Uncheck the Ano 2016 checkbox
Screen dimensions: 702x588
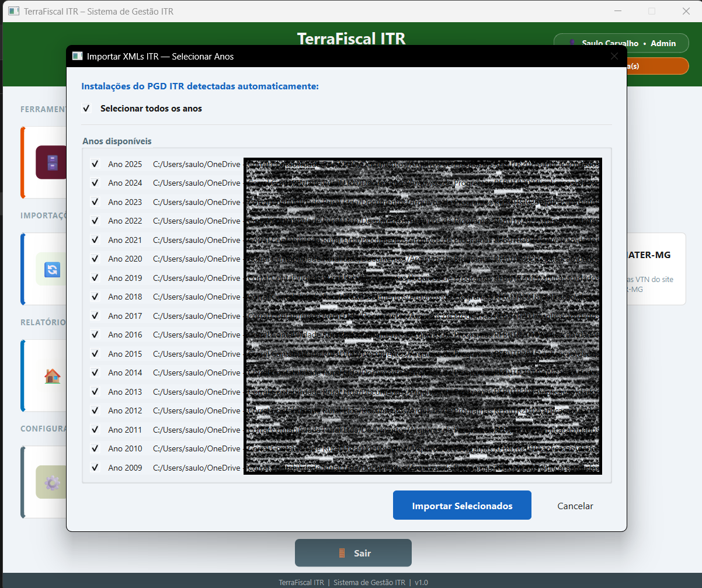(95, 335)
